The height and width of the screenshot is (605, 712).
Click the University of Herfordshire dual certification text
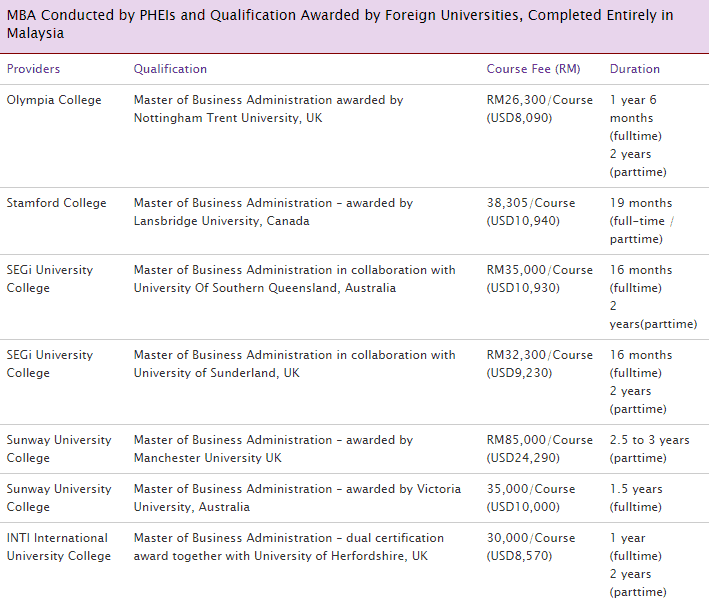click(x=288, y=547)
